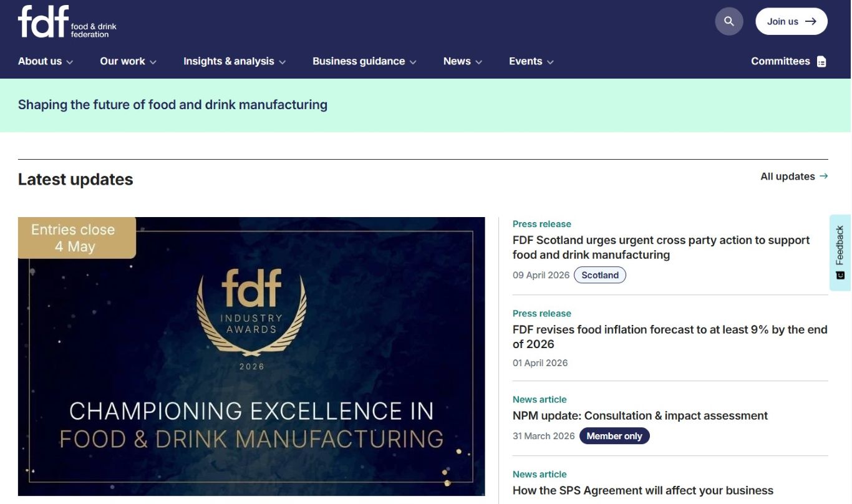Click the 01 April 2026 date

540,363
